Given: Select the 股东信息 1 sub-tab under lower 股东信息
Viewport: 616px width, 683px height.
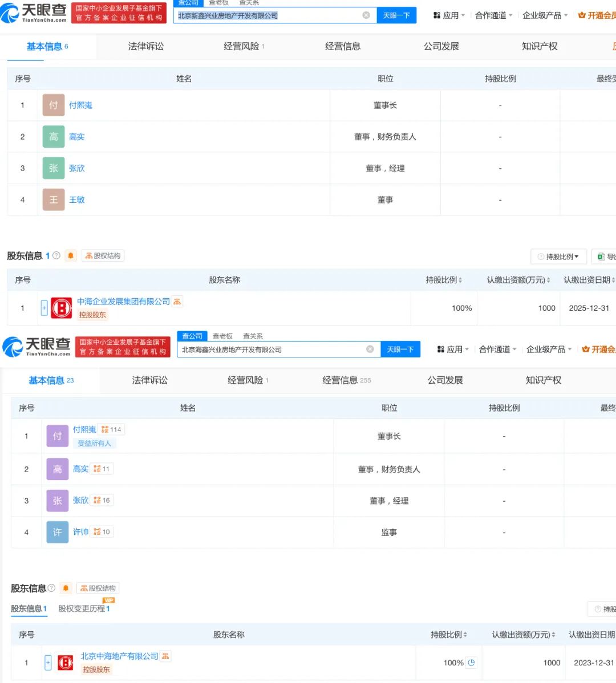Looking at the screenshot, I should pyautogui.click(x=29, y=608).
